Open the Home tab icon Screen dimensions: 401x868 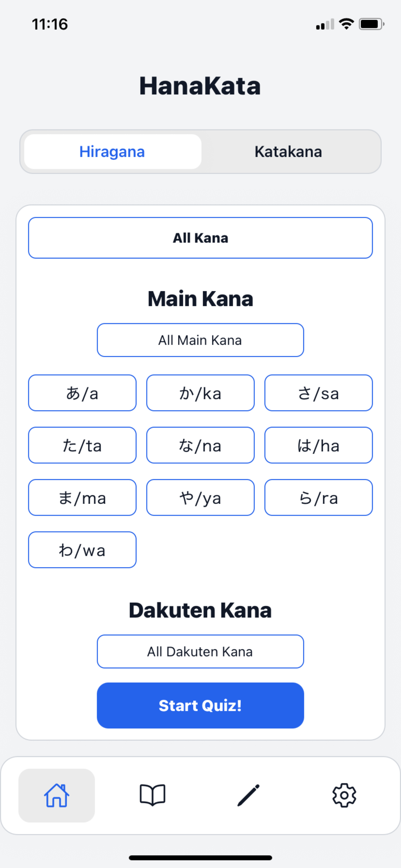pyautogui.click(x=57, y=795)
